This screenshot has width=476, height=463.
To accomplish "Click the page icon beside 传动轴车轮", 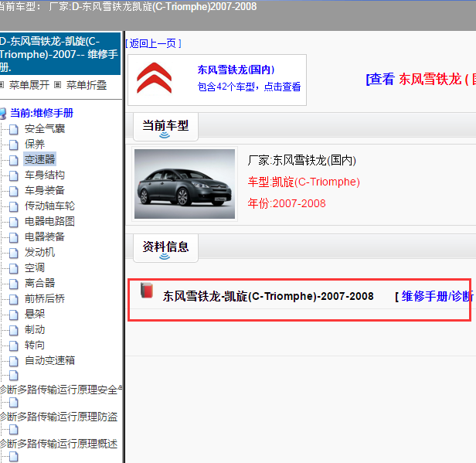I will (14, 206).
